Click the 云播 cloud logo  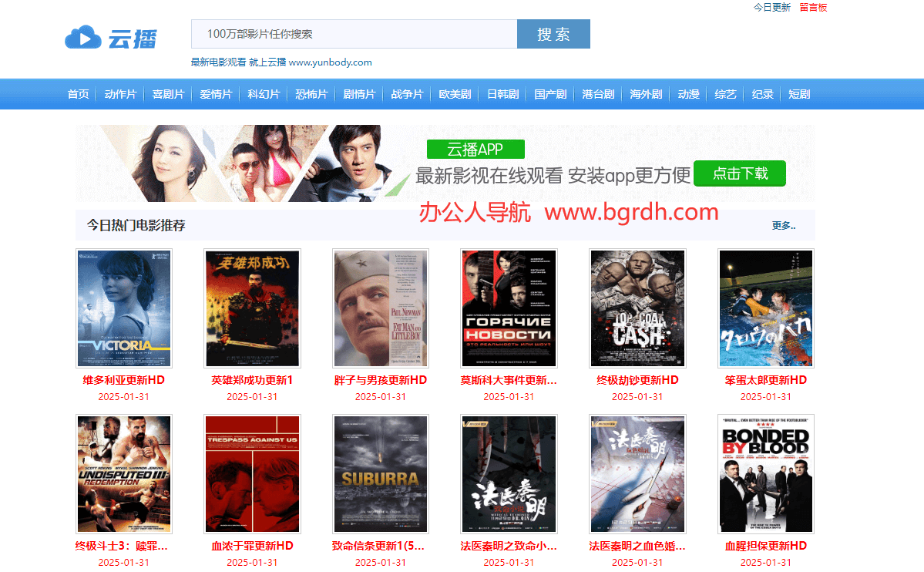pos(111,37)
